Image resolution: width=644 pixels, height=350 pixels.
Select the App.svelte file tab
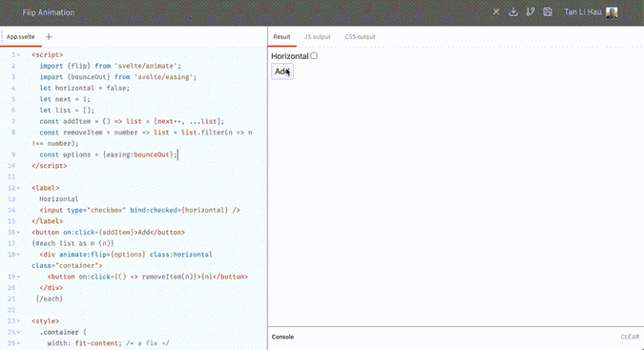21,36
